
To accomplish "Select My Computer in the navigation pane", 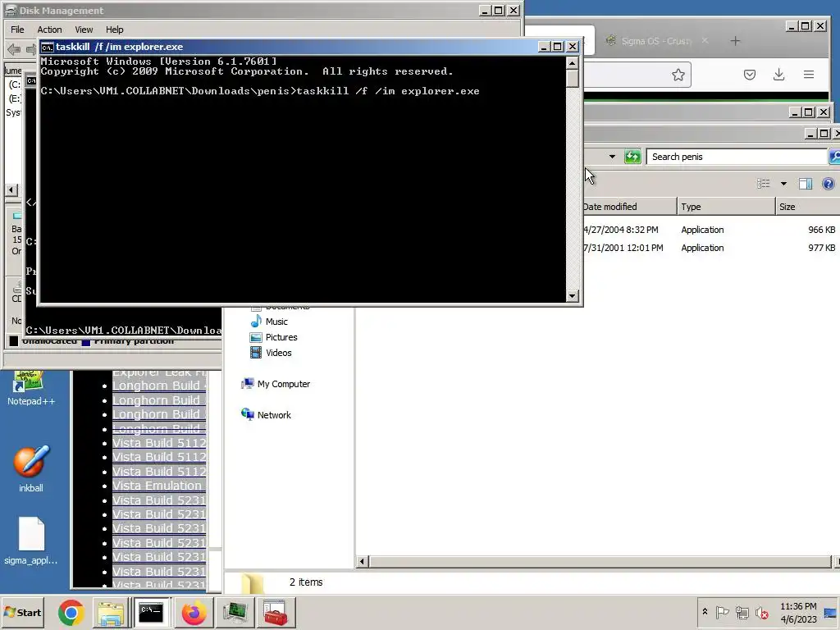I will (276, 384).
